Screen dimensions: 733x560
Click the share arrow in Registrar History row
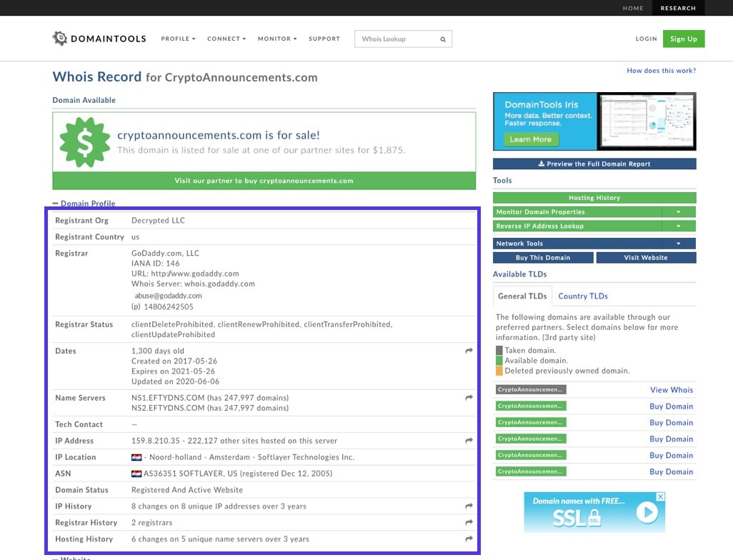[x=469, y=523]
